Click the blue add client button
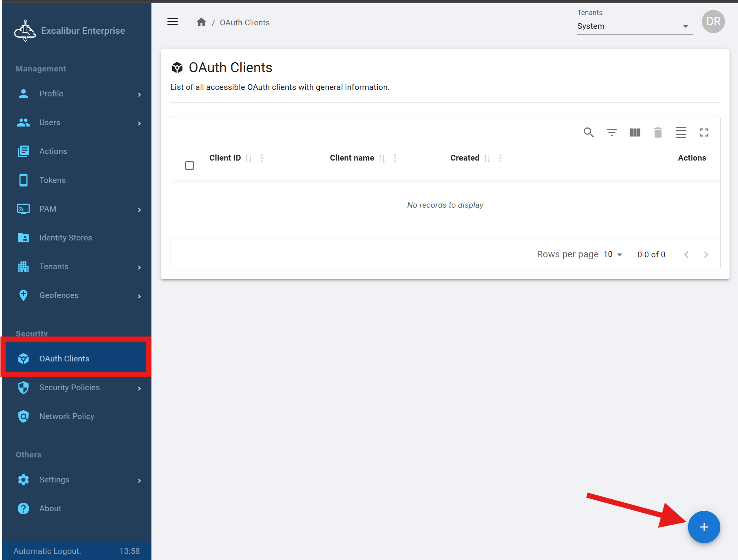 (703, 527)
